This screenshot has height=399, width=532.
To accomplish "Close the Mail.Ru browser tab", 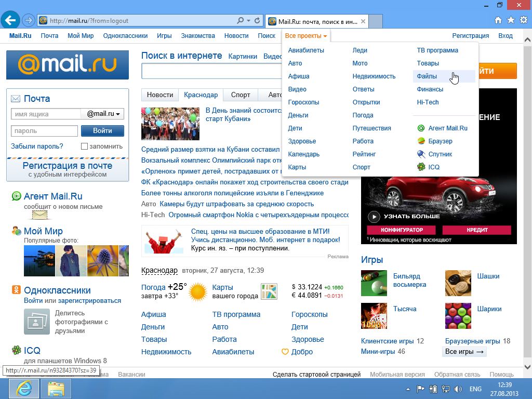I will pos(363,21).
